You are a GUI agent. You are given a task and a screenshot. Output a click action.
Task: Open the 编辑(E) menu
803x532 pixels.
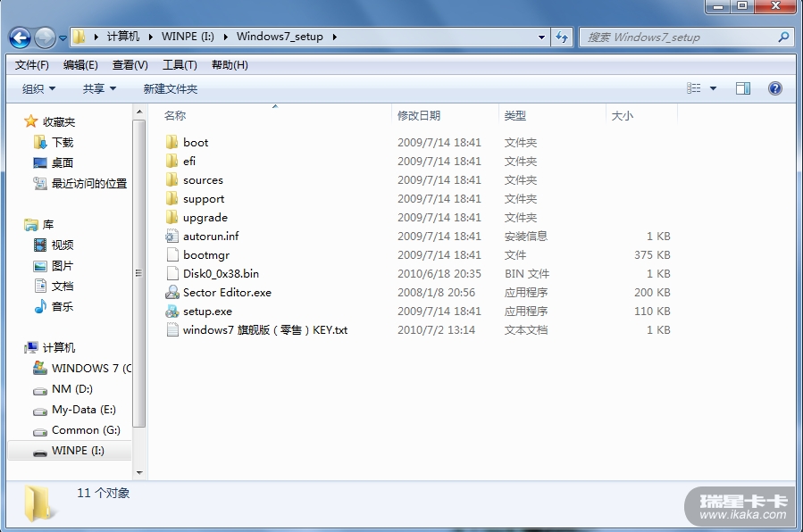tap(80, 65)
